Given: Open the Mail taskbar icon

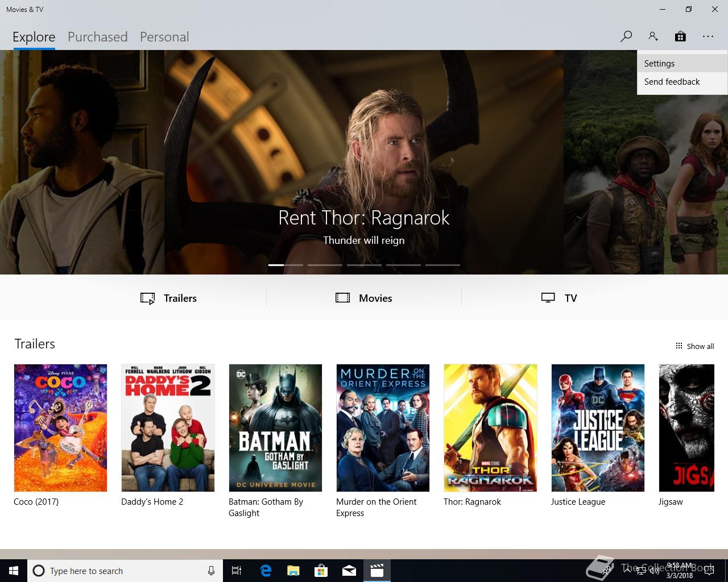Looking at the screenshot, I should tap(349, 571).
